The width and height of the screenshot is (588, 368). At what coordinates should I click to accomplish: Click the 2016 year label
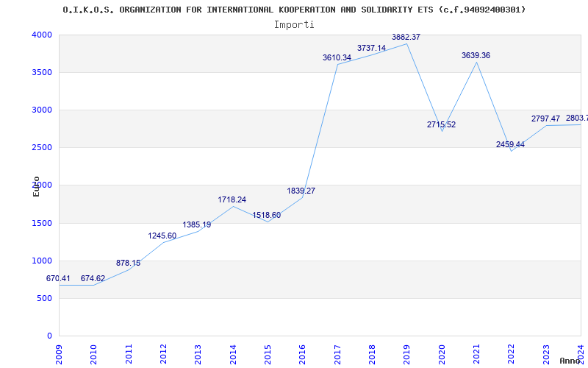(x=302, y=355)
